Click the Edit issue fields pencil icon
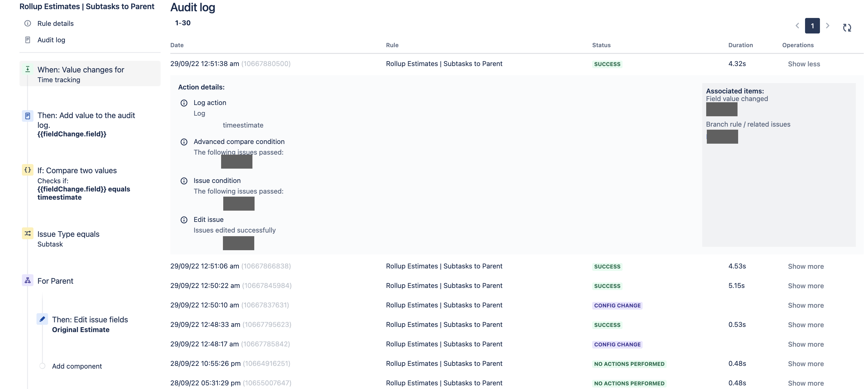Viewport: 868px width, 389px height. click(x=42, y=319)
